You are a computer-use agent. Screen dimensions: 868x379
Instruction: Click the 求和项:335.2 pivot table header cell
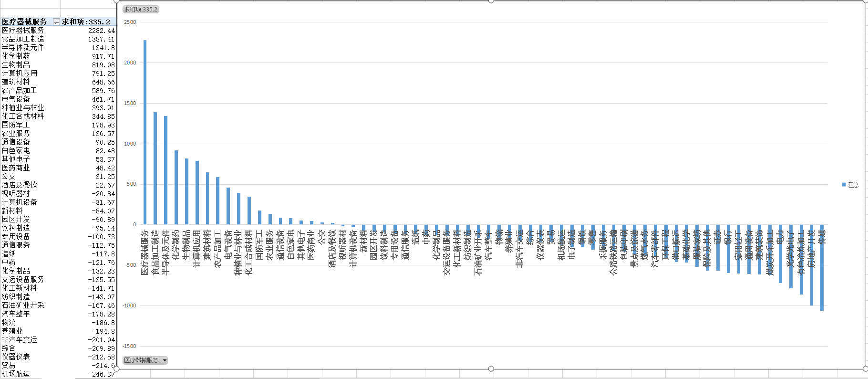click(x=87, y=22)
